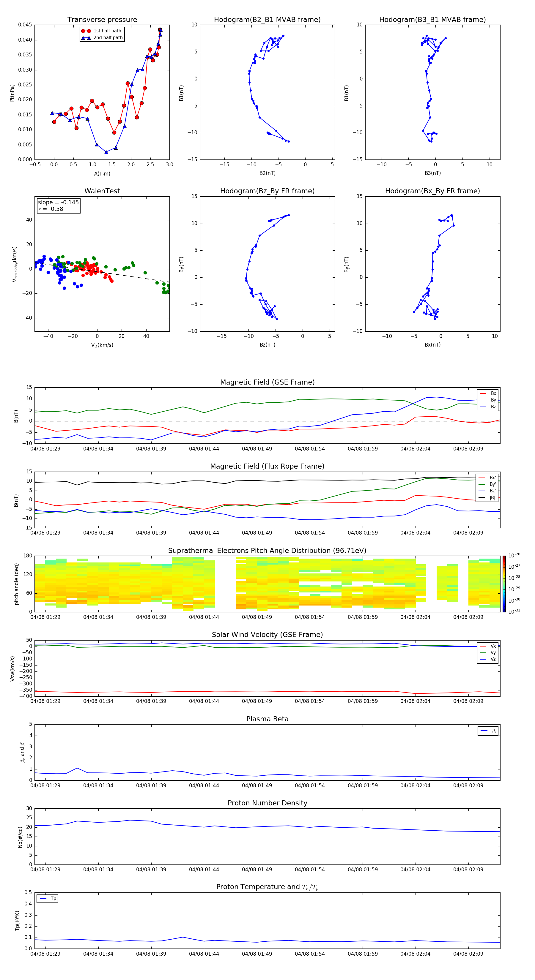Click the 'pitch angle (deg)' y-axis label
Viewport: 535px width, 980px height.
coord(16,584)
